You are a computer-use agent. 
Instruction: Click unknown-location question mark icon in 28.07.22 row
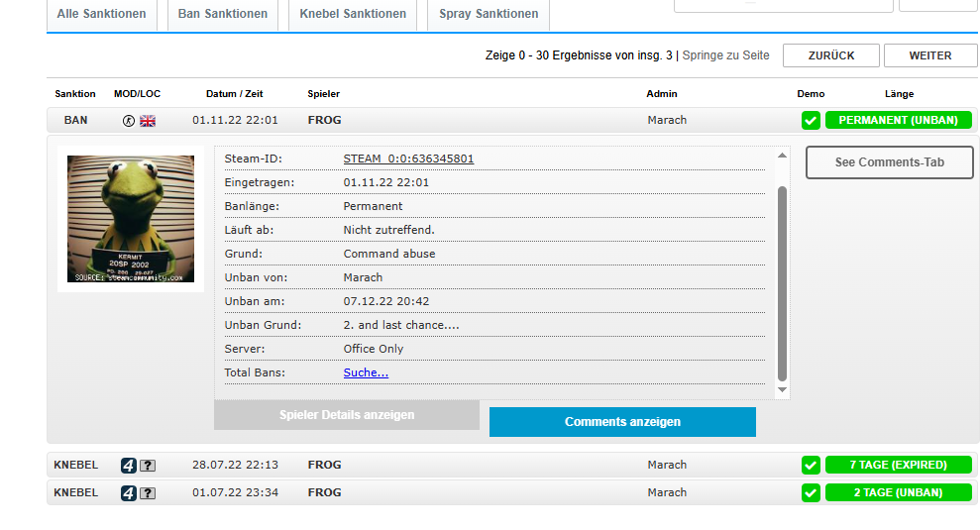(148, 466)
